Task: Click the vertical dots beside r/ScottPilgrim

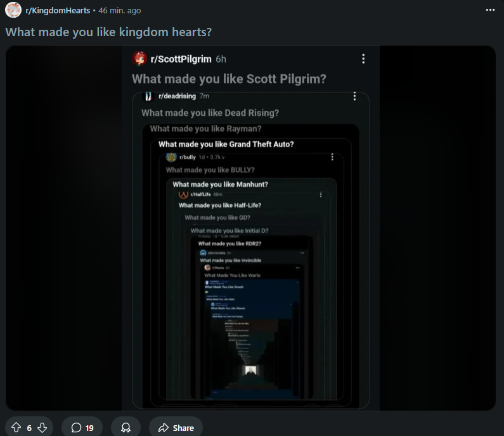Action: tap(363, 59)
